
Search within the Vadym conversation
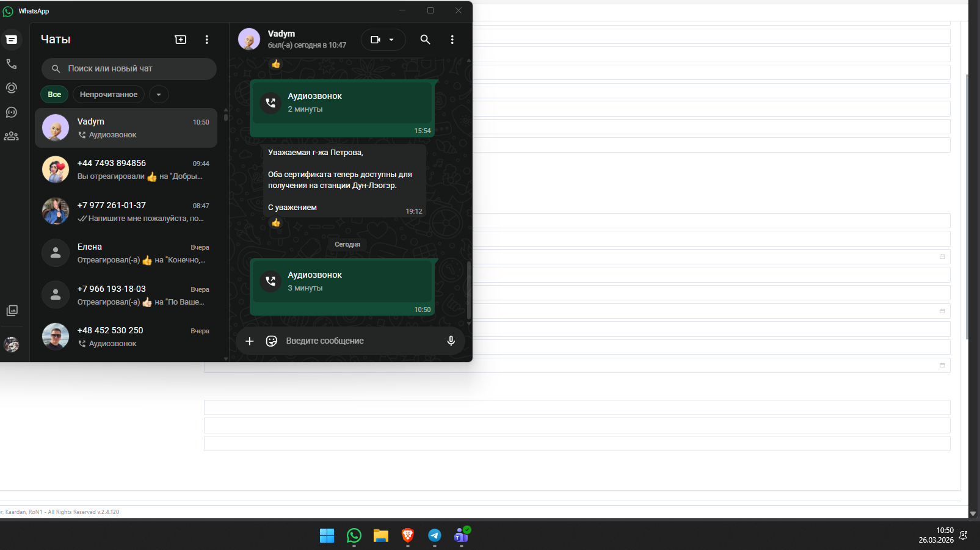(425, 40)
